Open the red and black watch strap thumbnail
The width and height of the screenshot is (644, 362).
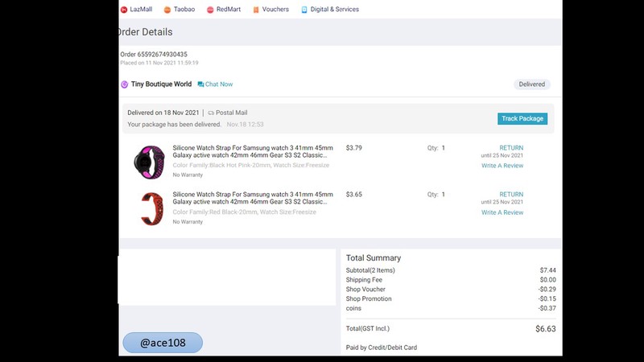152,209
